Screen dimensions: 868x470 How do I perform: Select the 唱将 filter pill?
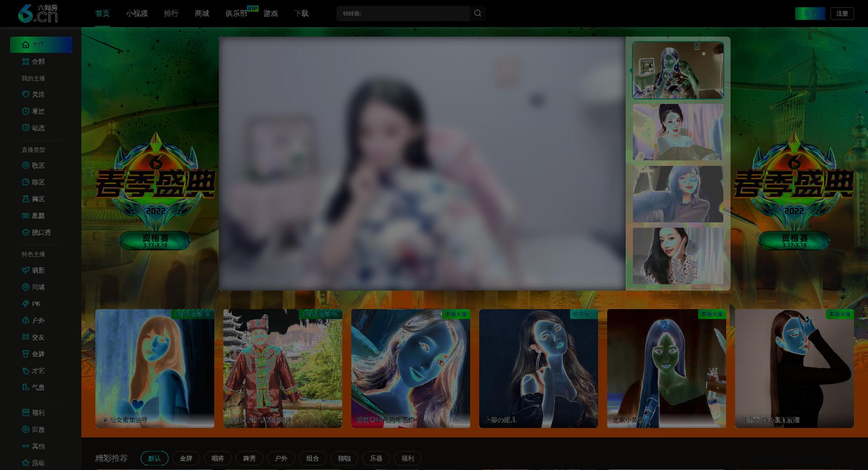218,458
